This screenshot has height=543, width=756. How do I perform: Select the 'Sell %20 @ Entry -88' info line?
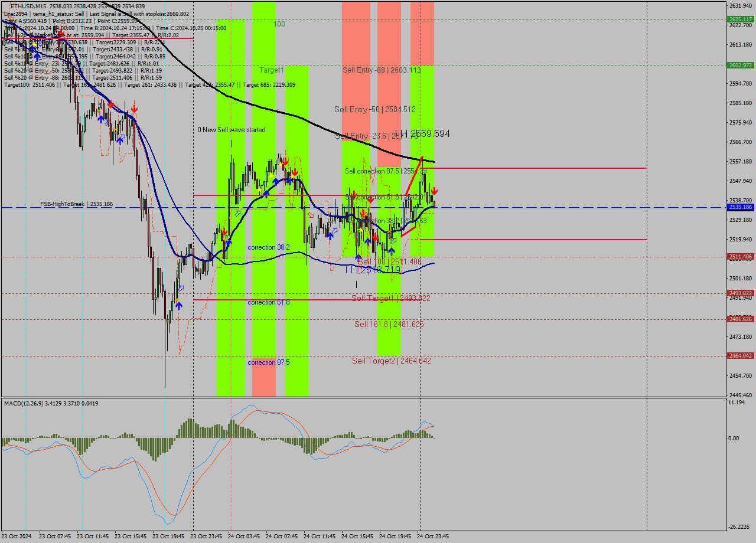83,77
